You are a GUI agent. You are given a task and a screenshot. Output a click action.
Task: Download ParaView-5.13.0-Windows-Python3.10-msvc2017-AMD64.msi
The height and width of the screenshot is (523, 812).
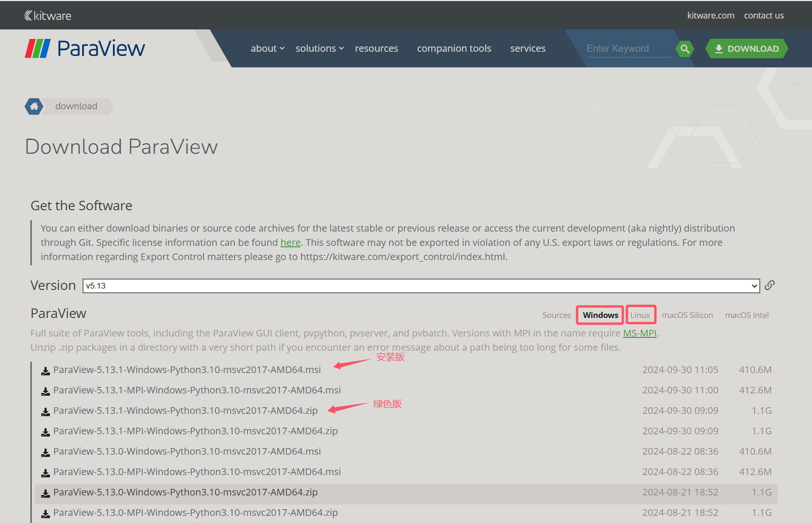(x=187, y=451)
